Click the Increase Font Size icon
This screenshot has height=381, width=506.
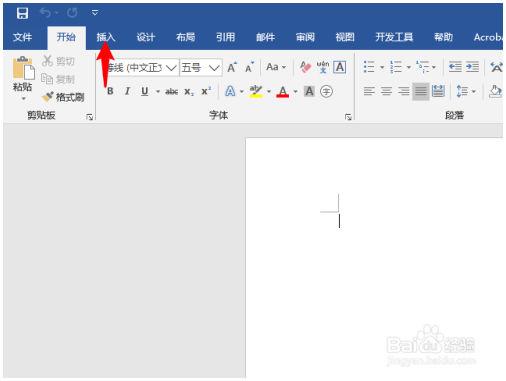point(232,67)
